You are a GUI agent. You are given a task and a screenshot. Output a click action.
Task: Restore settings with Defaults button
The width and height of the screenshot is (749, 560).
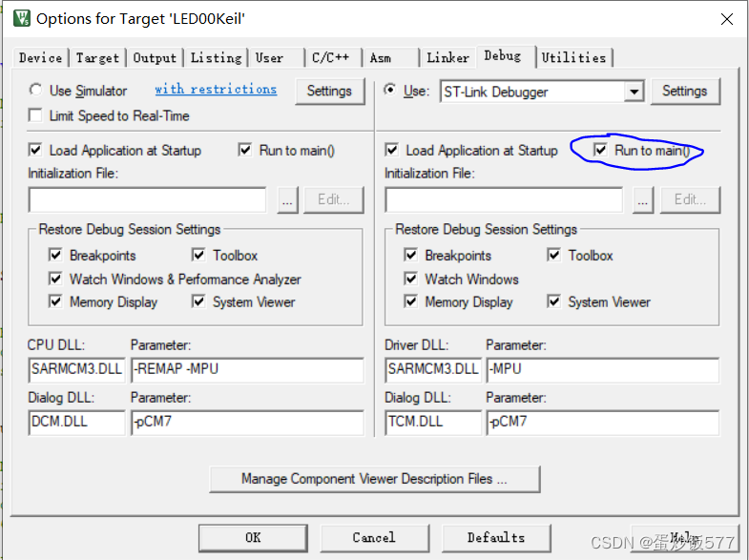click(x=496, y=538)
